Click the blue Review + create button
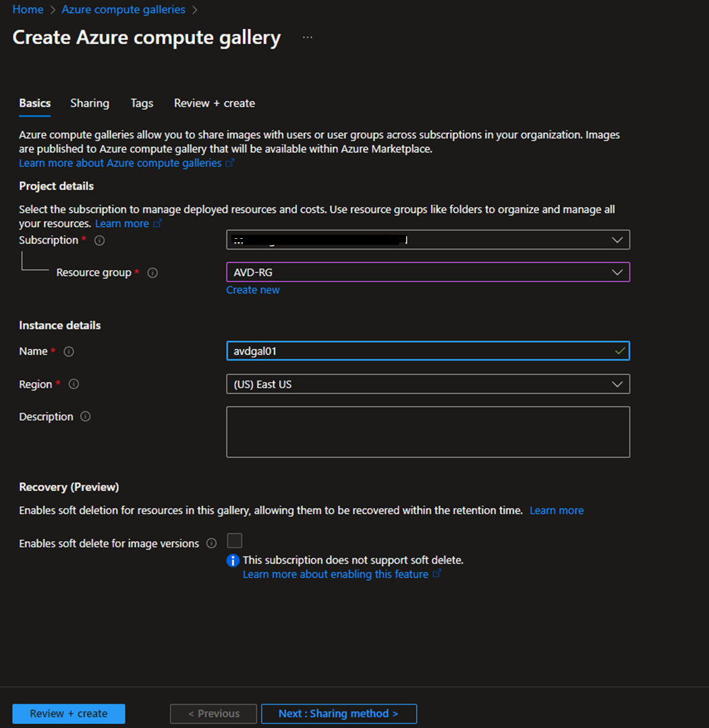 (x=69, y=714)
